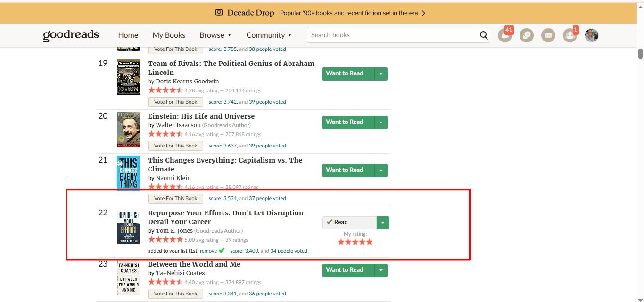Open shelf dropdown for Team of Rivals

[x=381, y=74]
